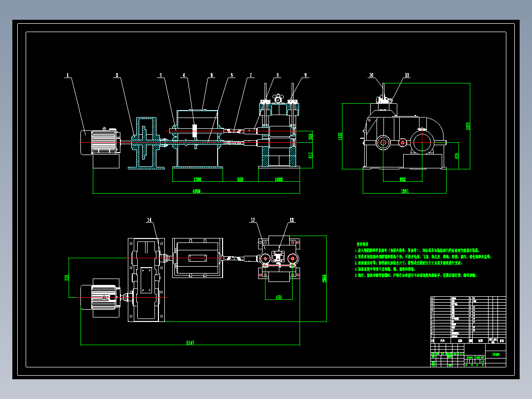
Task: Click part callout number "6"
Action: tap(232, 75)
